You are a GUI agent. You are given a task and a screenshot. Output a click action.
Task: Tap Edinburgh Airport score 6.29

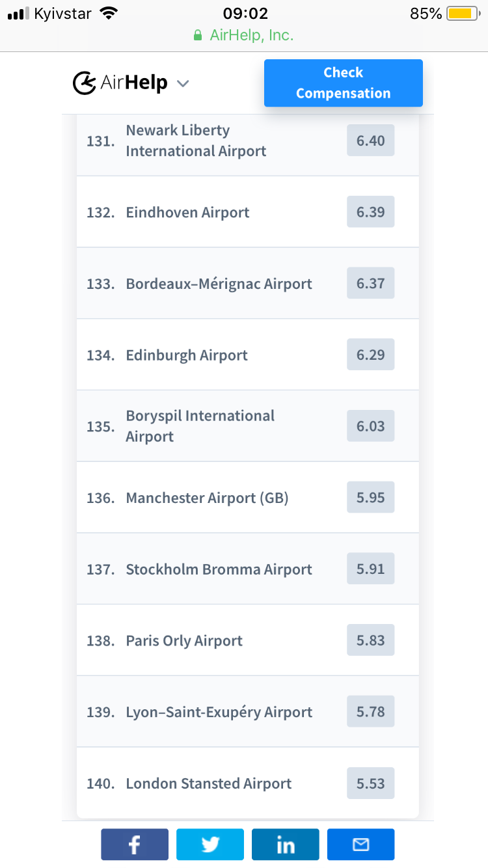[370, 355]
